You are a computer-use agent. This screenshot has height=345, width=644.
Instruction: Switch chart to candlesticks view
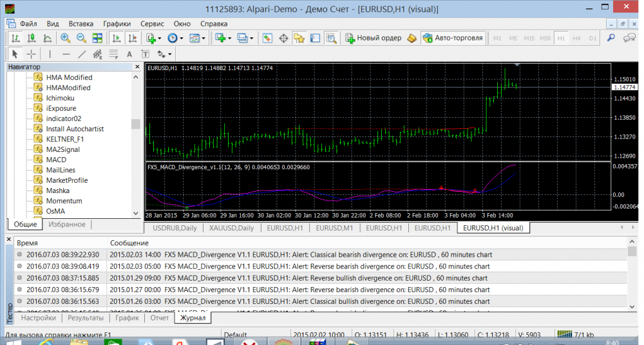tap(30, 38)
